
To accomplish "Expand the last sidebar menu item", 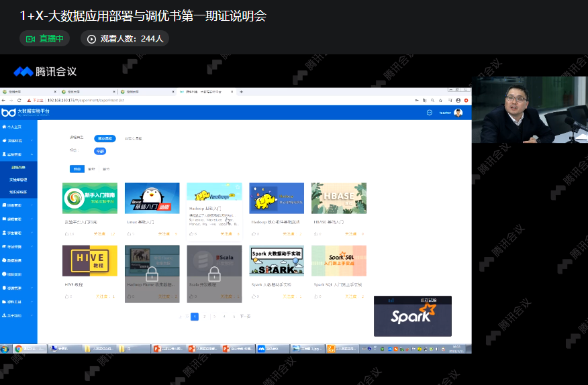I will [x=18, y=315].
